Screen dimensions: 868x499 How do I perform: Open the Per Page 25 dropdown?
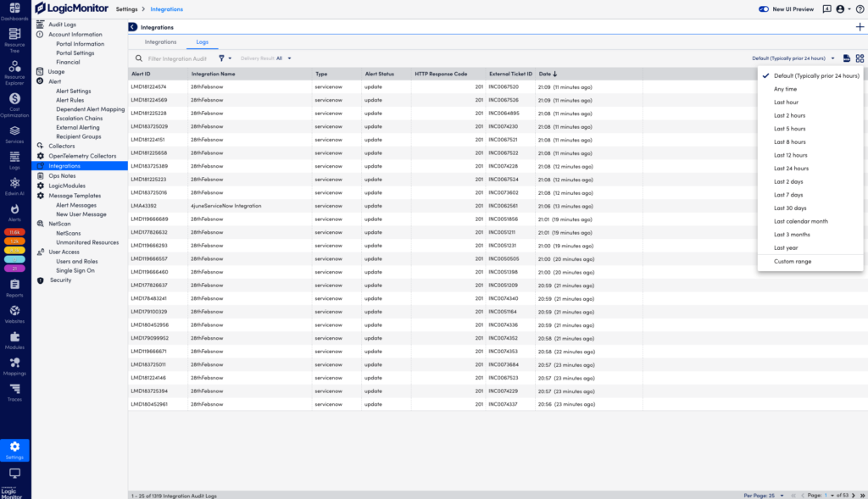tap(764, 495)
